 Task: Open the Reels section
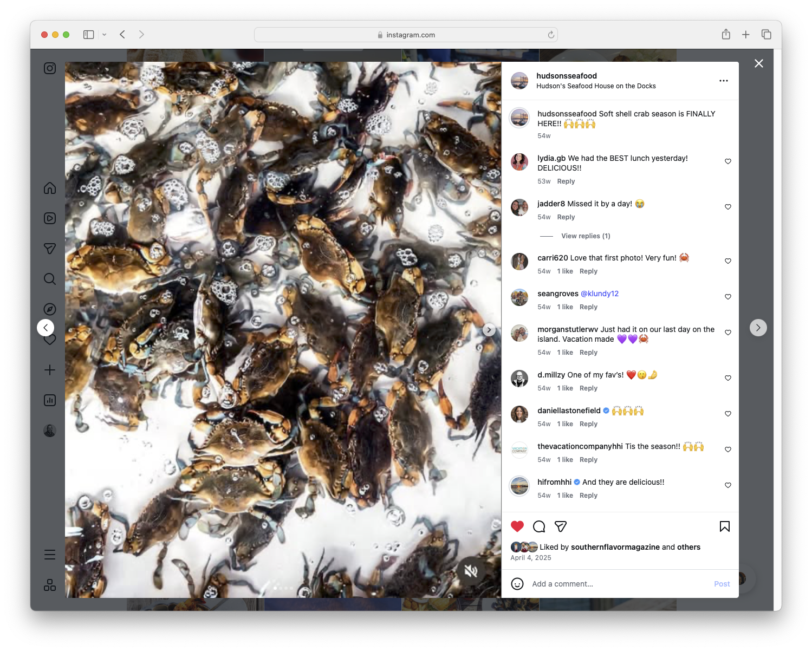click(x=49, y=218)
